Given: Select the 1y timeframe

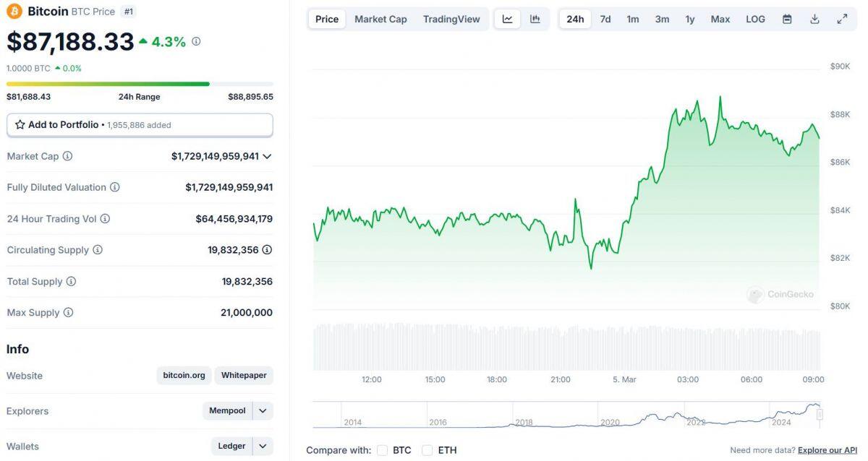Looking at the screenshot, I should coord(689,19).
